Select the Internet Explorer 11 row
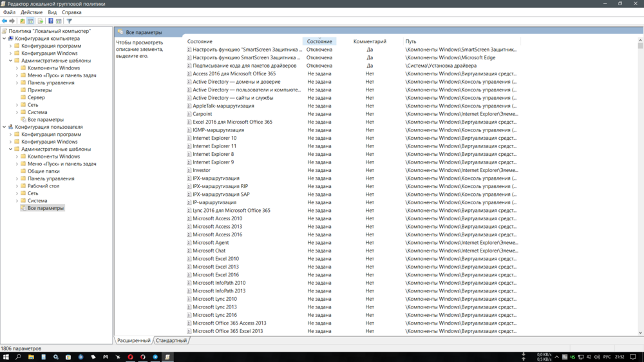Image resolution: width=644 pixels, height=362 pixels. [x=352, y=146]
